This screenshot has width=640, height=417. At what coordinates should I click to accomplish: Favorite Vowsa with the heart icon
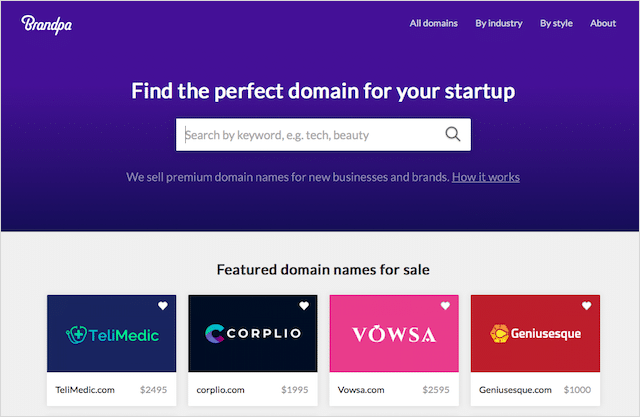click(x=445, y=306)
